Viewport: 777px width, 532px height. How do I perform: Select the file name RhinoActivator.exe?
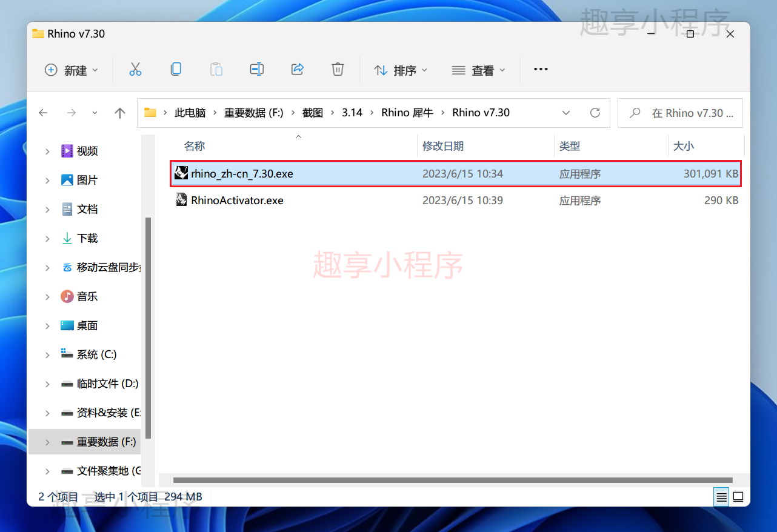click(x=237, y=200)
